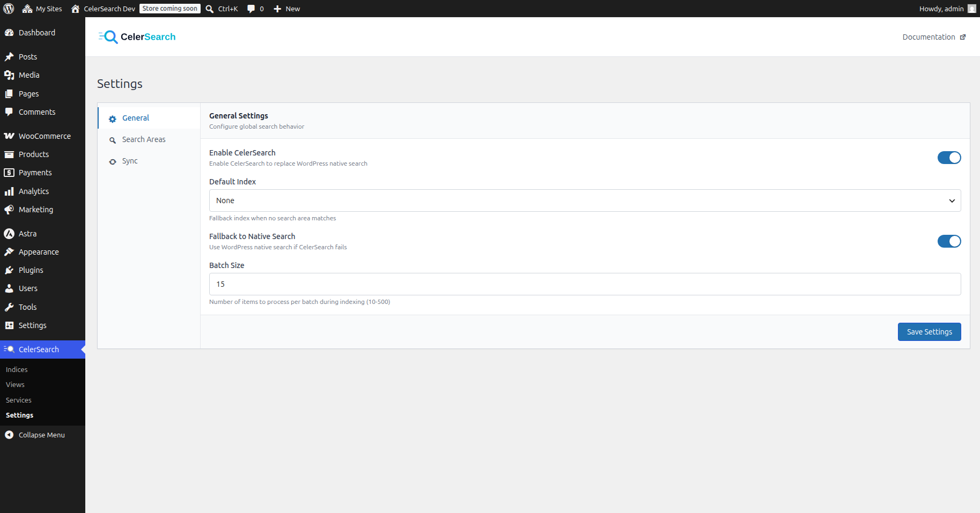Click the WordPress logo icon
The image size is (980, 513).
point(9,9)
